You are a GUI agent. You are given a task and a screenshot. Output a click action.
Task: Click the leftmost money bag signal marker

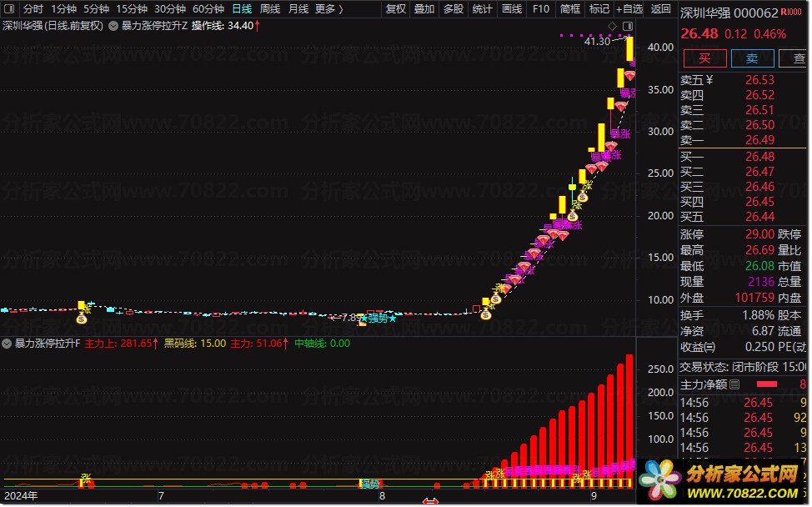coord(82,319)
